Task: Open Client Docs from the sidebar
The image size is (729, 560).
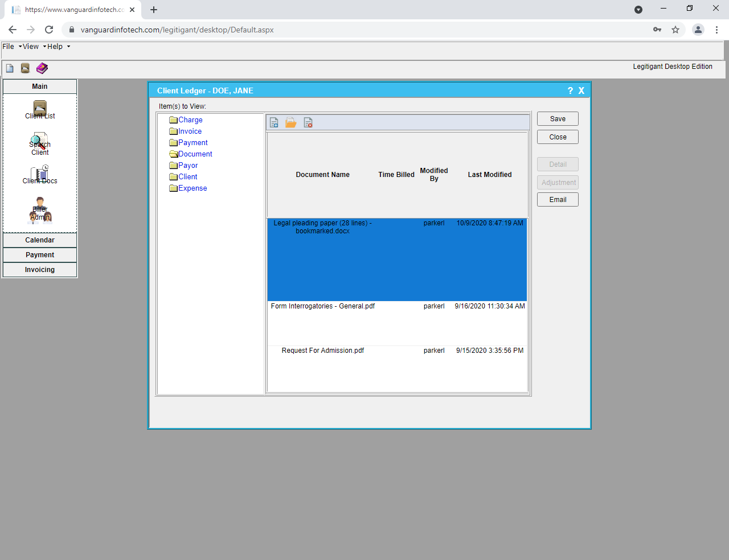Action: [39, 174]
